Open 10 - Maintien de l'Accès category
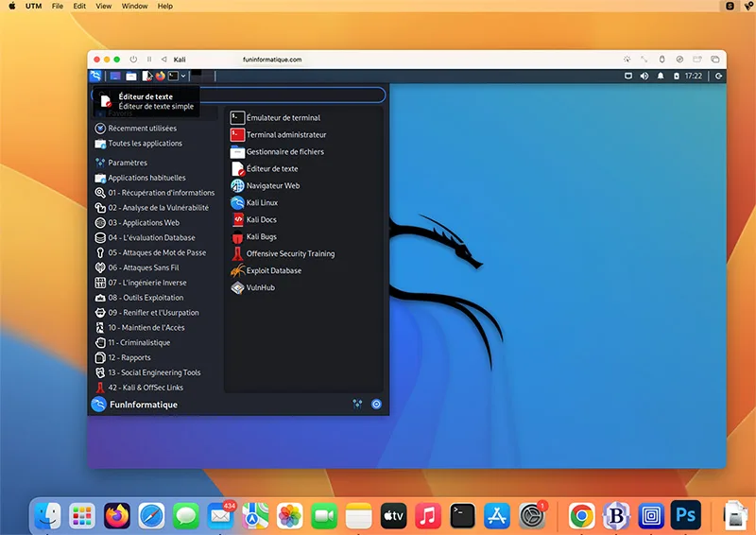This screenshot has width=756, height=535. pyautogui.click(x=154, y=327)
